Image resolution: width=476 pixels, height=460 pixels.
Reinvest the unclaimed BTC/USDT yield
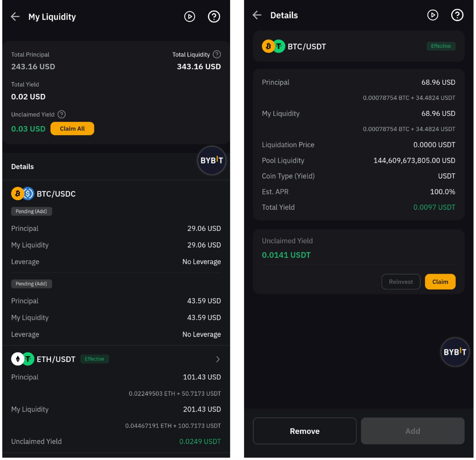[401, 282]
